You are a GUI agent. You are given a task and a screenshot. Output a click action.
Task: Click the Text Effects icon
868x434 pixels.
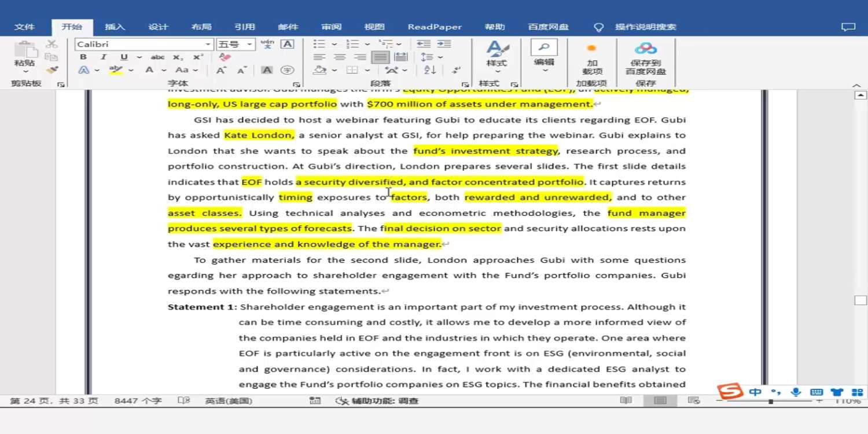[x=84, y=70]
